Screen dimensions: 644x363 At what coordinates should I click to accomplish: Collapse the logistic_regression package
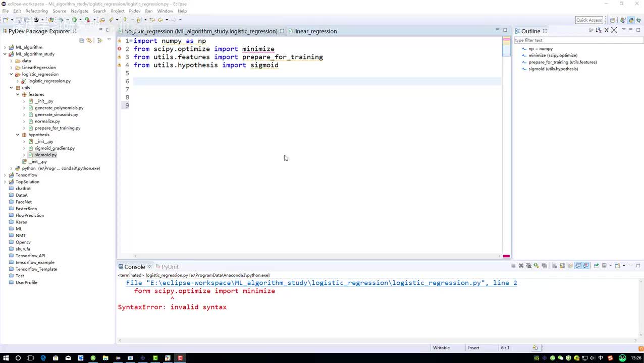point(11,74)
